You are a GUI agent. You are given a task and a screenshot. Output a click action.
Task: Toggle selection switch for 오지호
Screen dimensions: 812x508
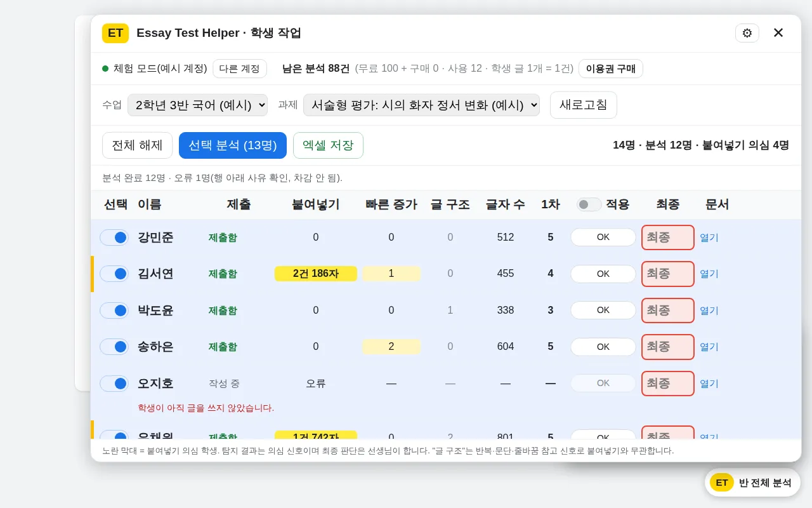tap(114, 384)
